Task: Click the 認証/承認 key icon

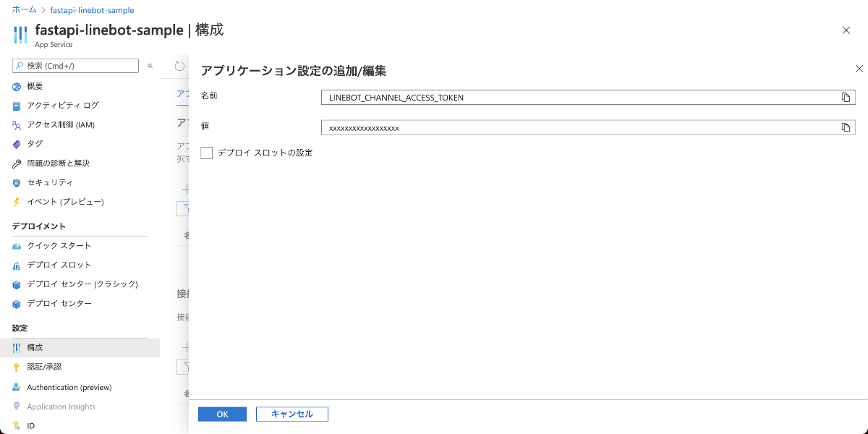Action: click(x=17, y=367)
